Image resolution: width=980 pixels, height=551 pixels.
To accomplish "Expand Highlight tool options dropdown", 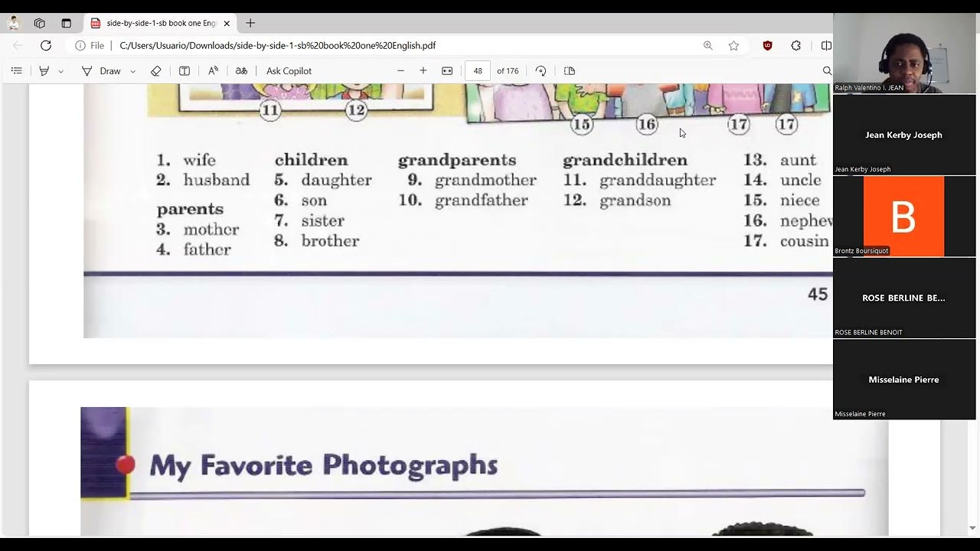I will (x=60, y=71).
